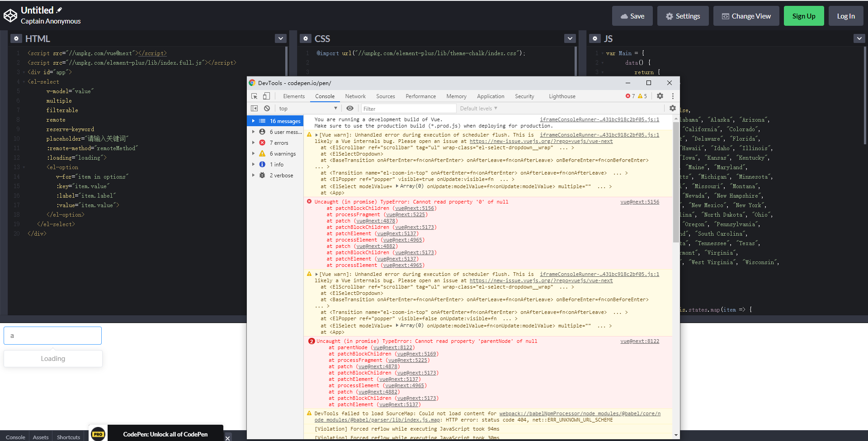Switch to the Elements tab in DevTools
Image resolution: width=868 pixels, height=441 pixels.
pos(294,96)
